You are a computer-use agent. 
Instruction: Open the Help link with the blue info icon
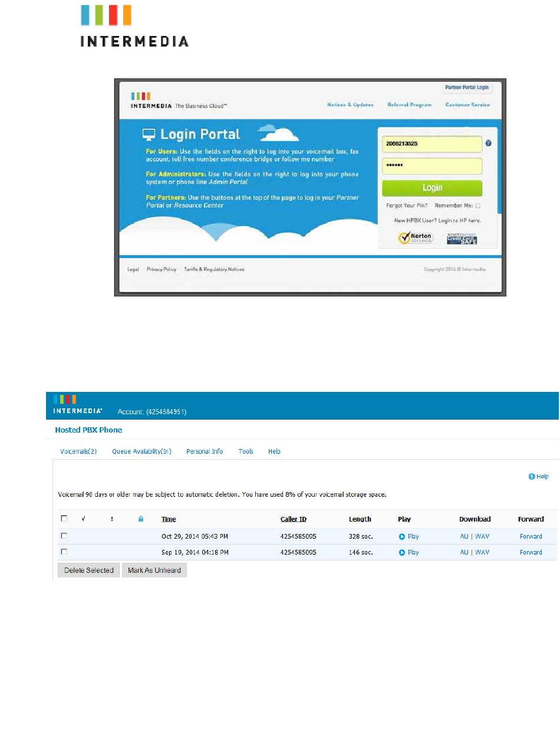coord(539,477)
